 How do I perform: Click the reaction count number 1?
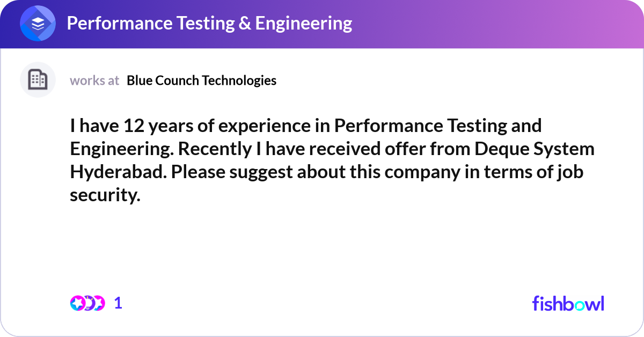coord(118,303)
